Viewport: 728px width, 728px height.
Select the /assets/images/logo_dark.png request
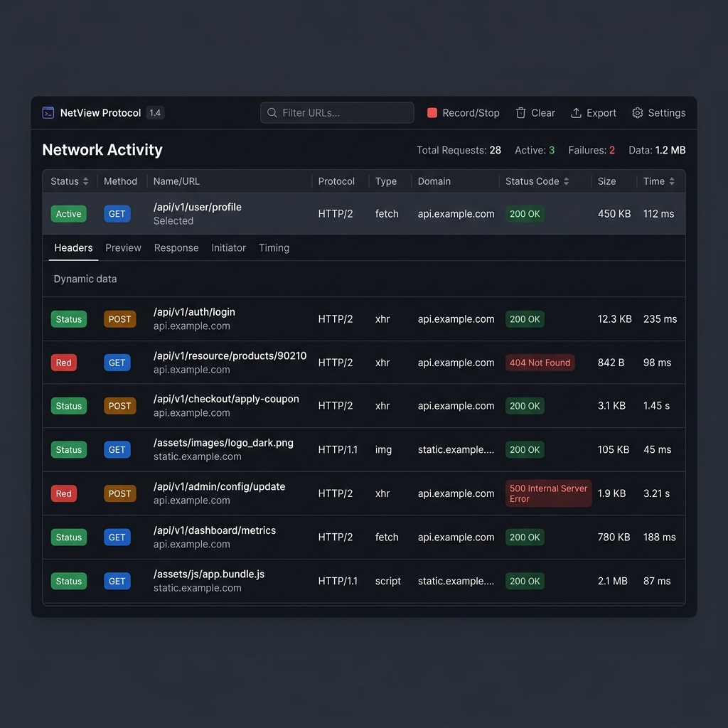click(x=364, y=449)
